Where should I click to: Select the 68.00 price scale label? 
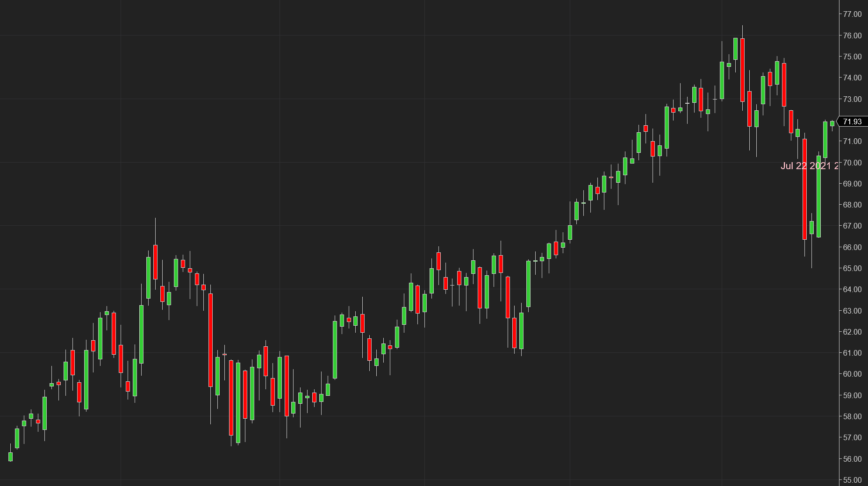pyautogui.click(x=852, y=205)
